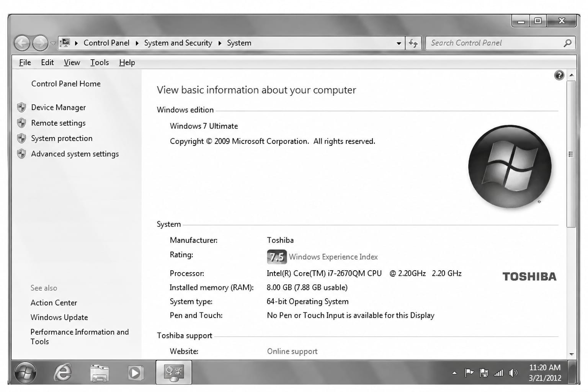Open Windows Update under See also
Image resolution: width=588 pixels, height=392 pixels.
coord(59,317)
